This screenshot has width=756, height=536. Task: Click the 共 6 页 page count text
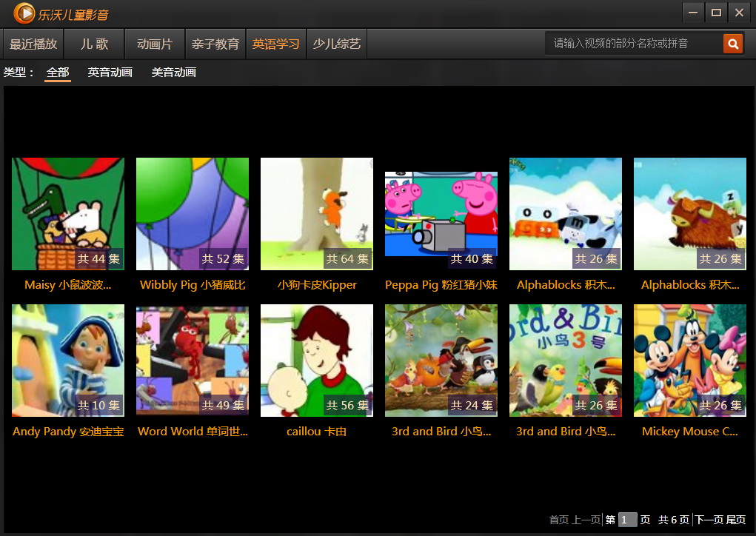[x=674, y=520]
